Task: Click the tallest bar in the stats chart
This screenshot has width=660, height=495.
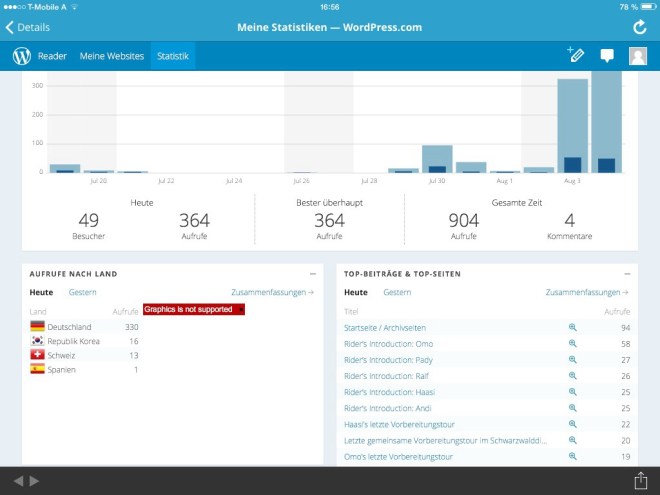Action: 606,120
